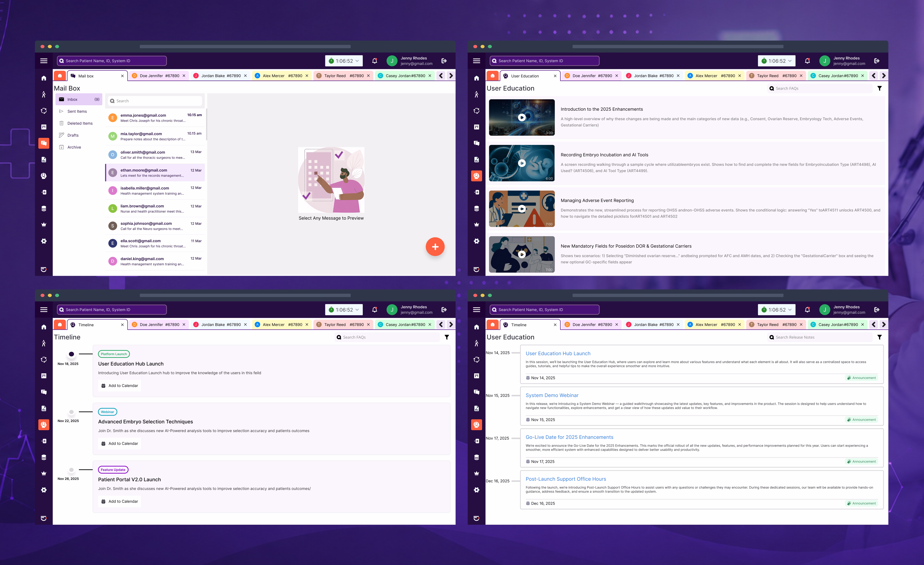Click logout icon in Mail Box window

(444, 61)
